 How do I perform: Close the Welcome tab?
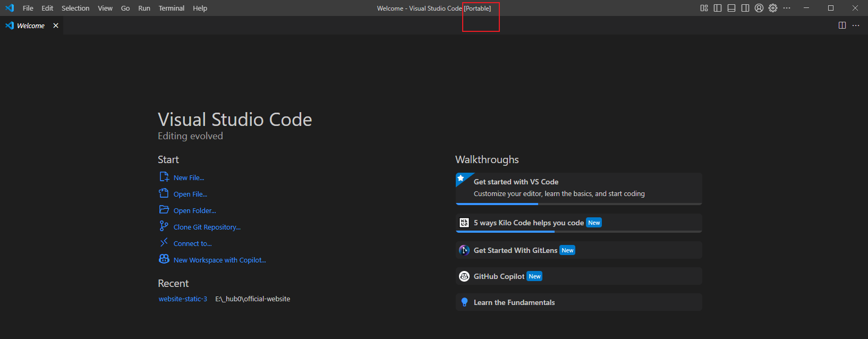[x=56, y=26]
